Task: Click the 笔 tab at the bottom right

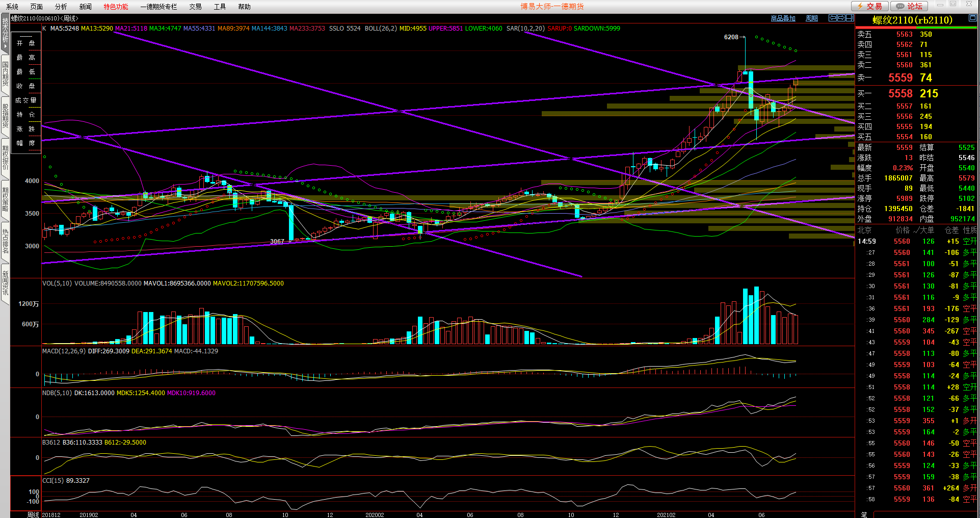Action: [x=864, y=514]
